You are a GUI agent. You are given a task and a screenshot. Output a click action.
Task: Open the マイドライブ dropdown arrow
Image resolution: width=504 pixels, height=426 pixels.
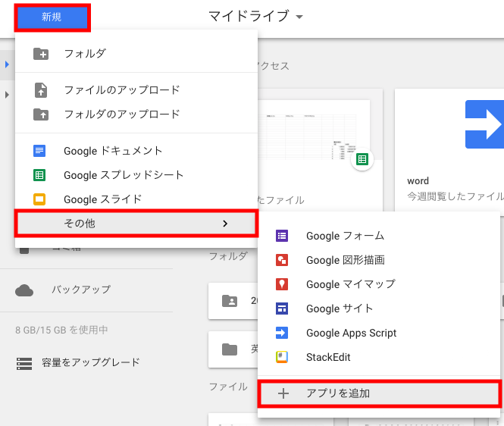(x=299, y=17)
